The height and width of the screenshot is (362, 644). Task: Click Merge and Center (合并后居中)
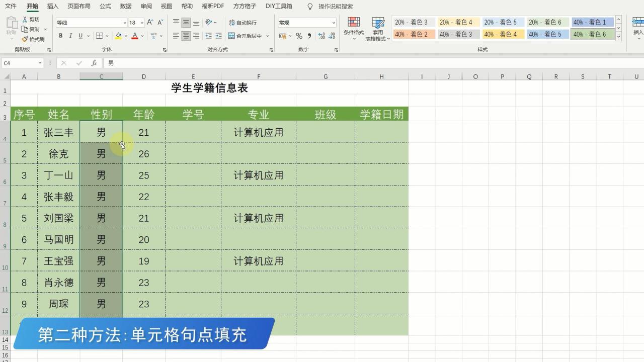245,36
